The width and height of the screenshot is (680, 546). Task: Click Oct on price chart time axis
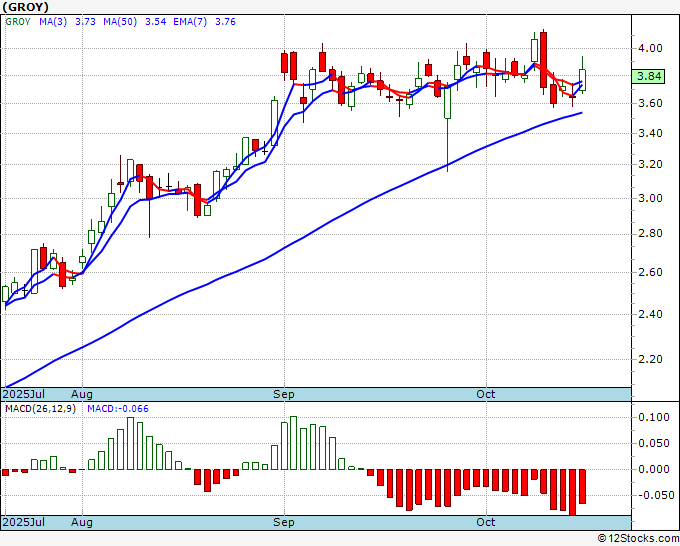point(486,394)
